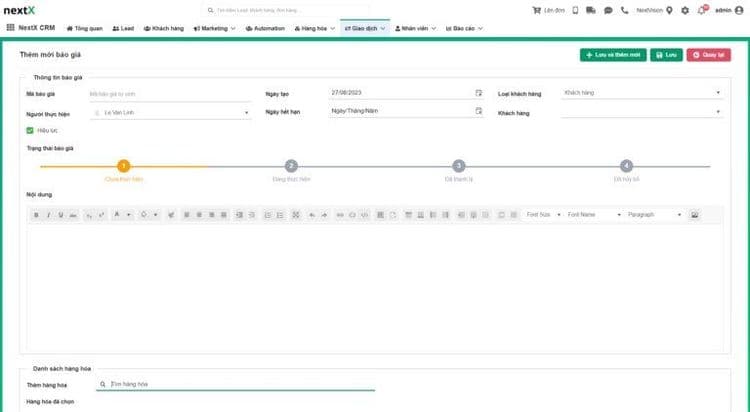The width and height of the screenshot is (750, 412).
Task: Open the Giao dịch menu
Action: click(x=364, y=28)
